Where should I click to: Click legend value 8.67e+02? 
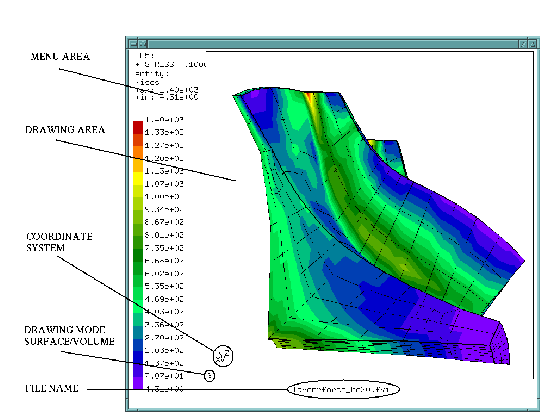(x=164, y=222)
